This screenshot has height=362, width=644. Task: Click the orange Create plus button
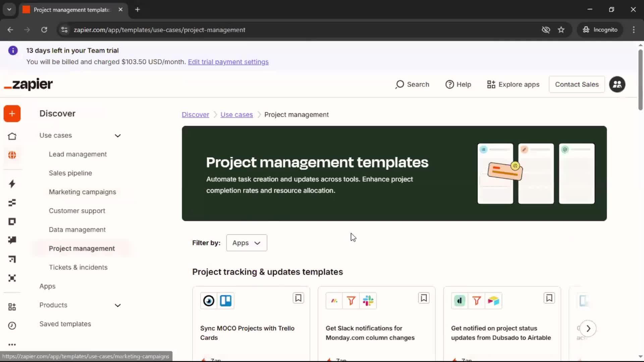point(12,114)
